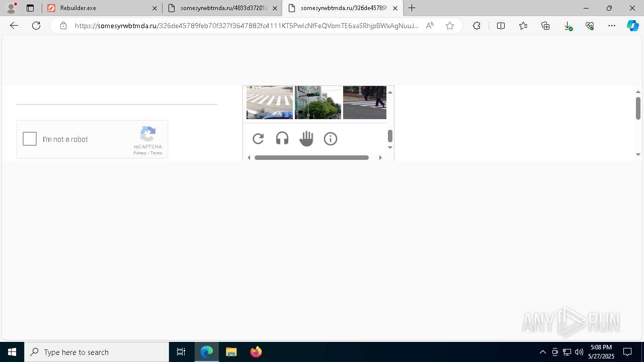Reload the captcha challenge images

(x=258, y=139)
